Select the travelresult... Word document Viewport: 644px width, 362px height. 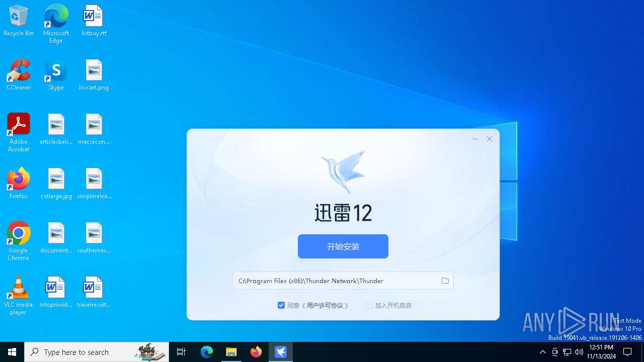point(94,292)
